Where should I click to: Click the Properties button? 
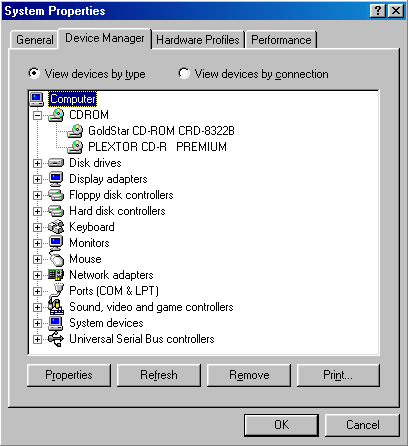click(69, 375)
